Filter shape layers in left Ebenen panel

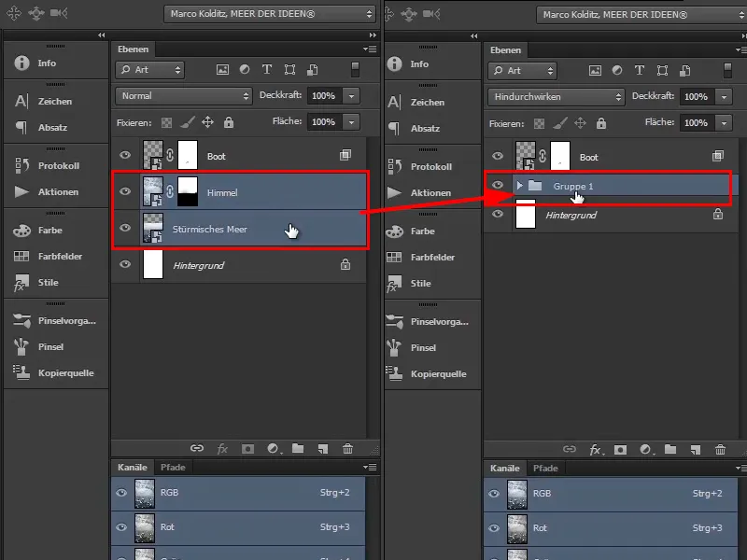(x=289, y=70)
